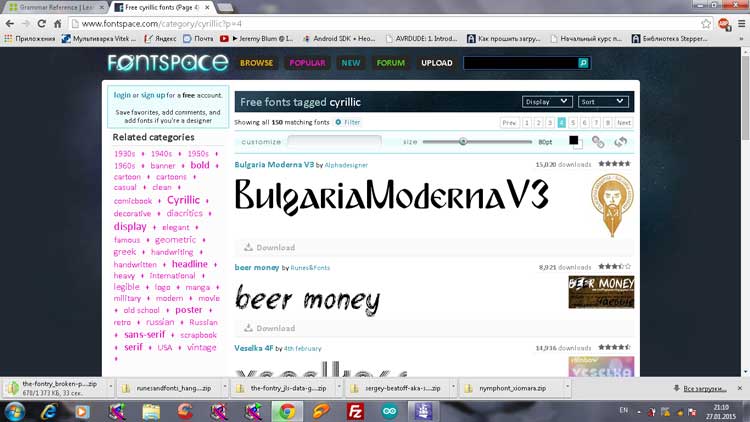Open the Cyrillic related category
750x422 pixels.
pos(183,200)
